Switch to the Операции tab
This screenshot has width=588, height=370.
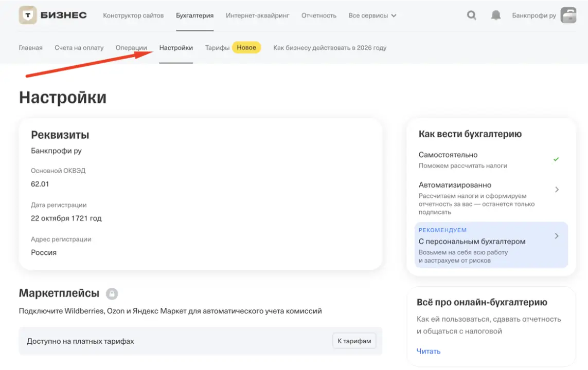[131, 48]
